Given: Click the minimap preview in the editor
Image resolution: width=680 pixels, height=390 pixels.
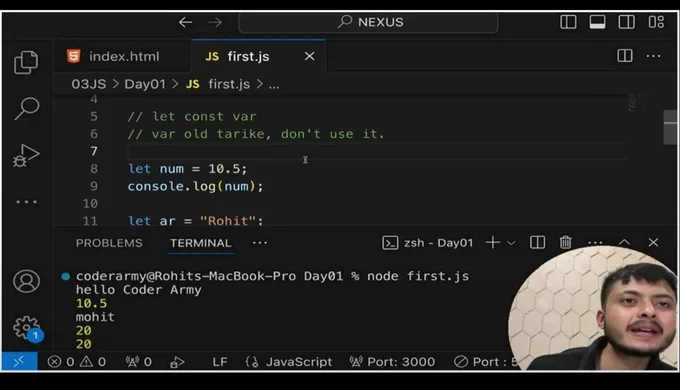Looking at the screenshot, I should tap(637, 102).
